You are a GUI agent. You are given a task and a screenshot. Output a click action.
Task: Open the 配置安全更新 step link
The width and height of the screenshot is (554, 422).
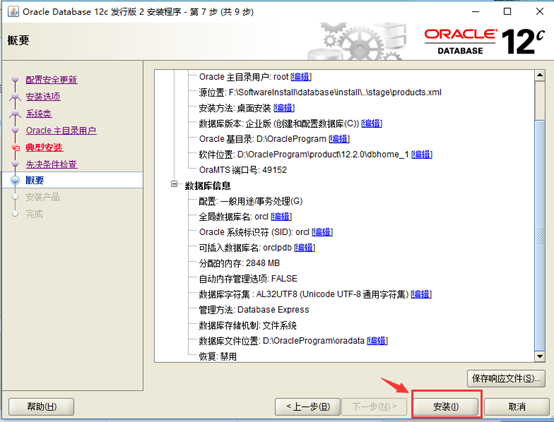coord(51,80)
